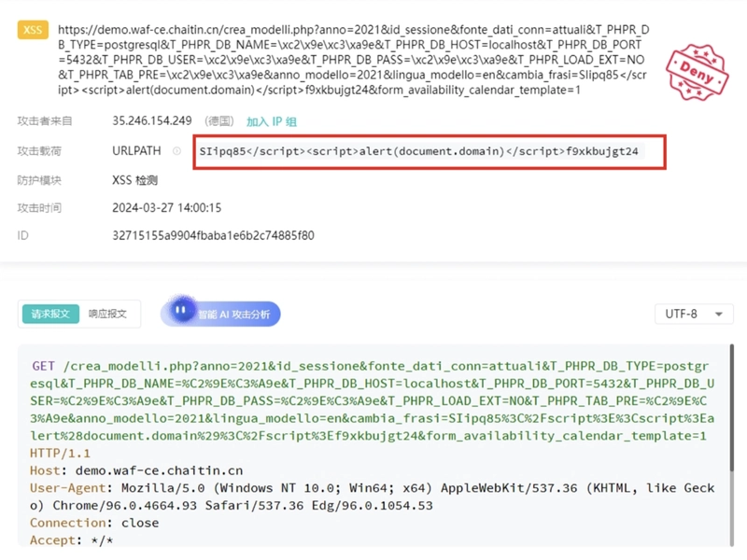This screenshot has width=747, height=560.
Task: Start 智能 AI 攻击分析 analysis
Action: pos(220,314)
